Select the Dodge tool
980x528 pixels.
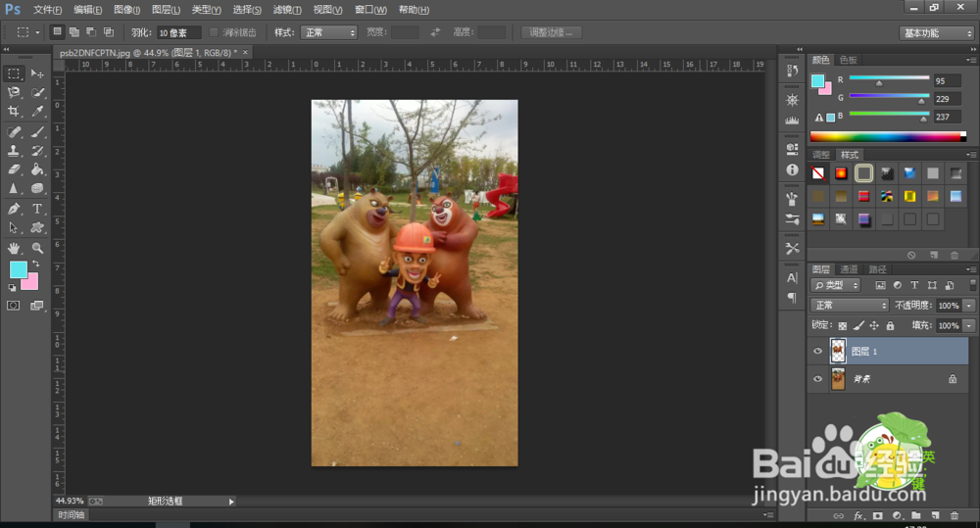pyautogui.click(x=37, y=188)
